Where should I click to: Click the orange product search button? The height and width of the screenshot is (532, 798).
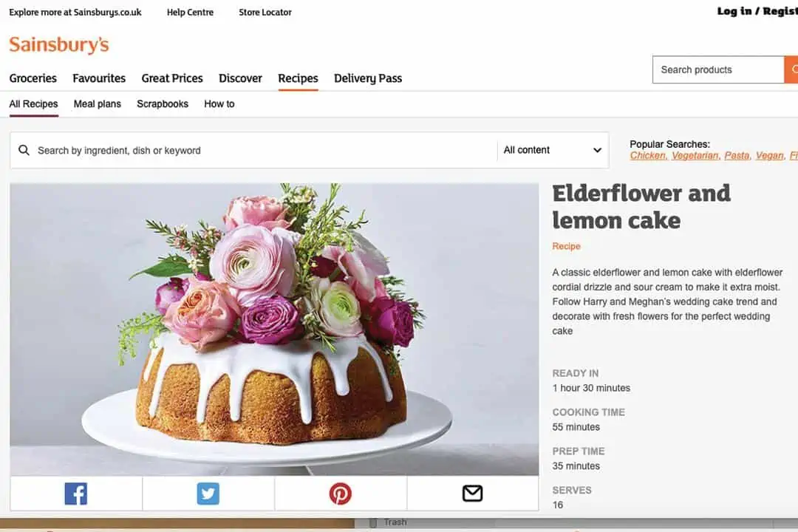tap(791, 69)
